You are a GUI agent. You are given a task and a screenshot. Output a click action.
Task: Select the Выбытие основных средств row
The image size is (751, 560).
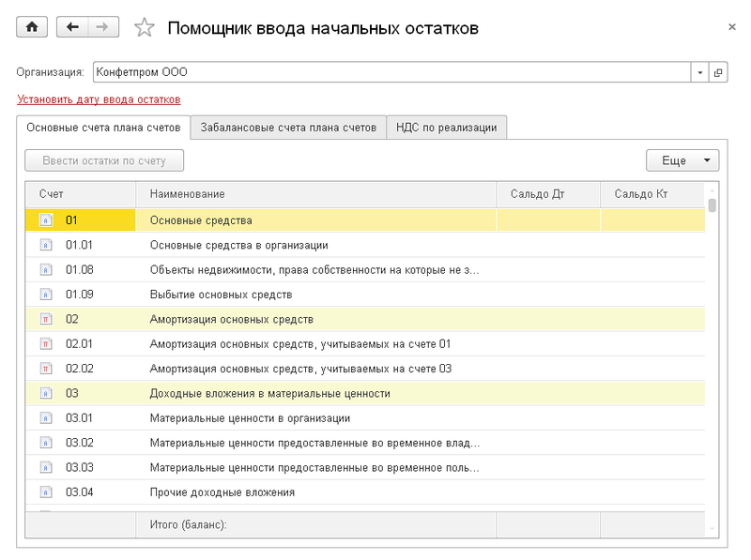tap(365, 295)
